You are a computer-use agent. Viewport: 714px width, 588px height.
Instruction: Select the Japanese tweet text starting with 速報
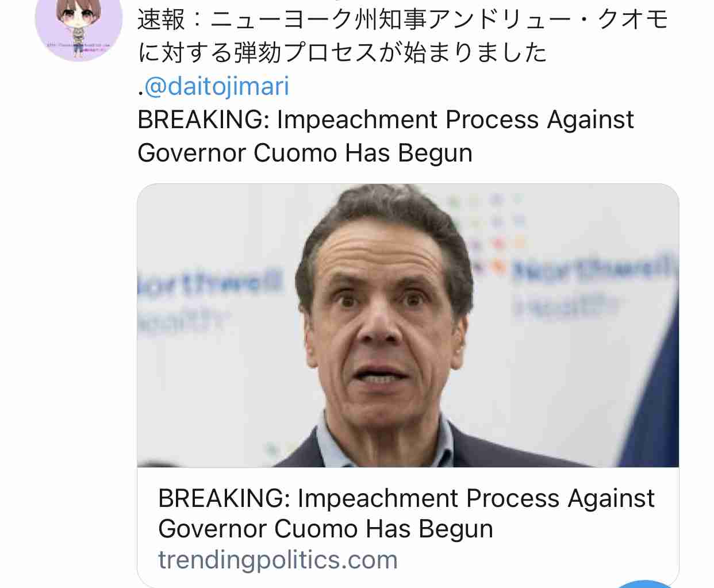(402, 36)
